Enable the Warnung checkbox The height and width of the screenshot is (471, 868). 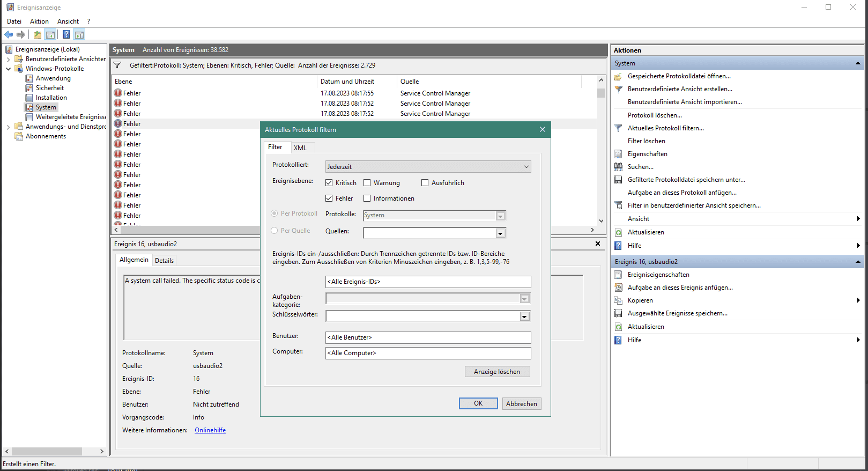click(367, 183)
